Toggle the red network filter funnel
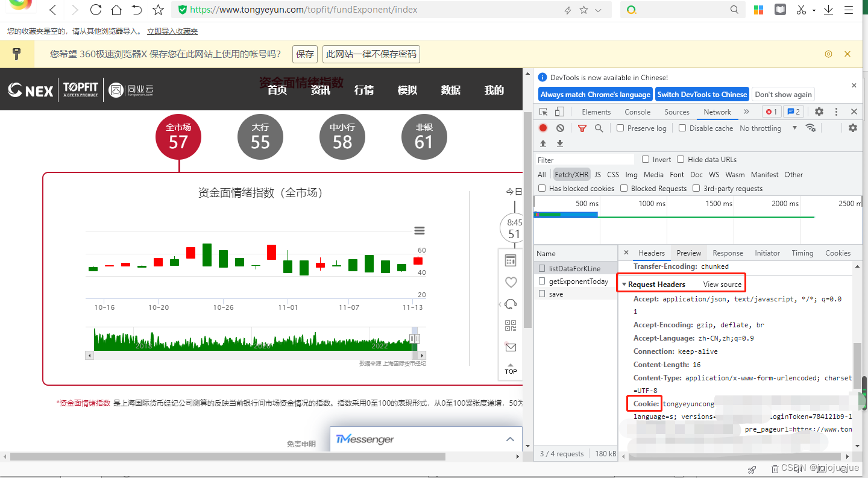 pyautogui.click(x=582, y=128)
